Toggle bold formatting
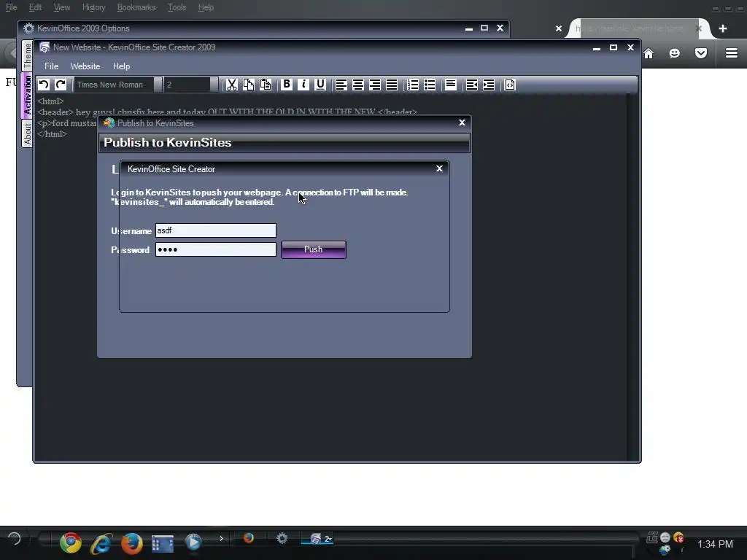Screen dimensions: 747x560 pyautogui.click(x=286, y=85)
